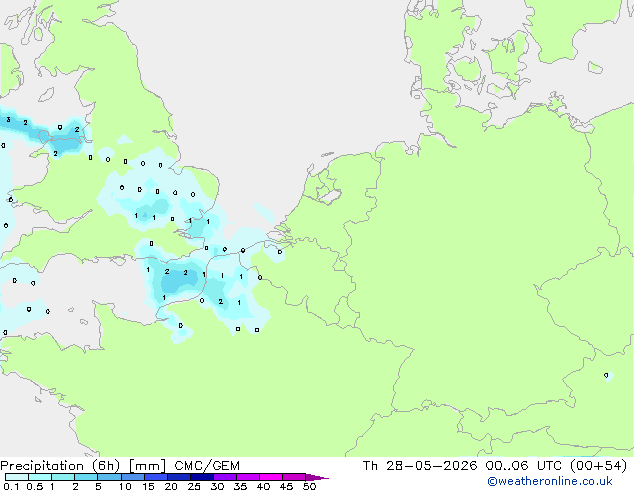Click the '25' legend scale label
Viewport: 634px width, 490px height.
pos(194,486)
